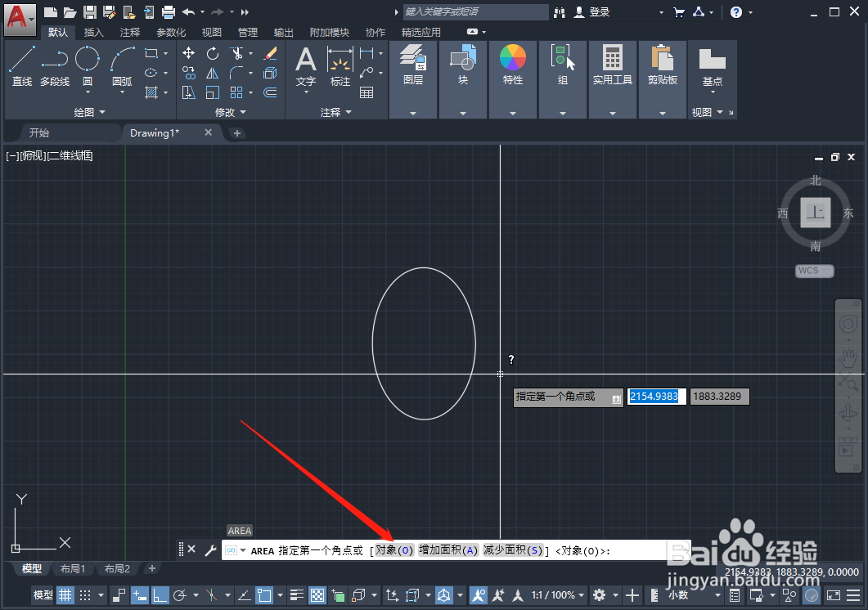Select the Rotate tool
The image size is (868, 610).
(213, 53)
